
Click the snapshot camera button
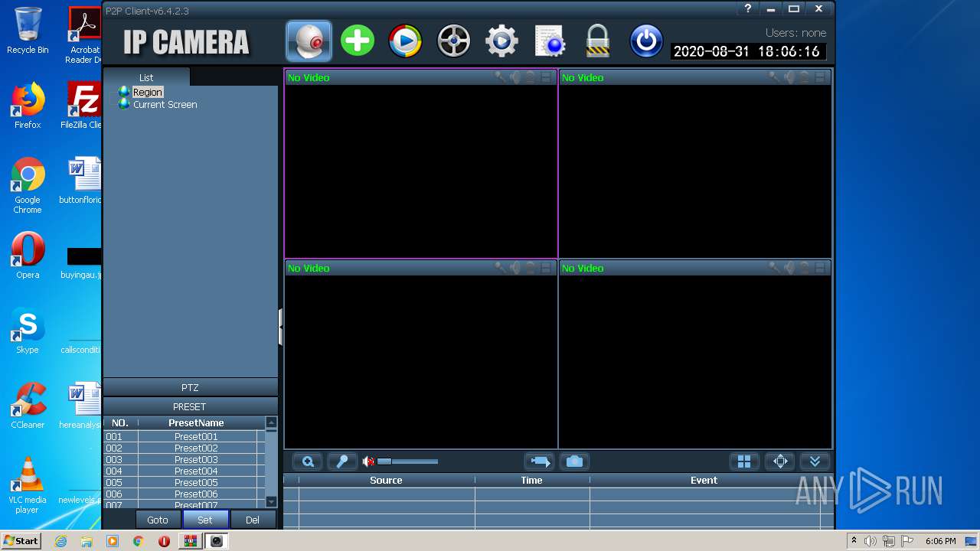tap(574, 461)
